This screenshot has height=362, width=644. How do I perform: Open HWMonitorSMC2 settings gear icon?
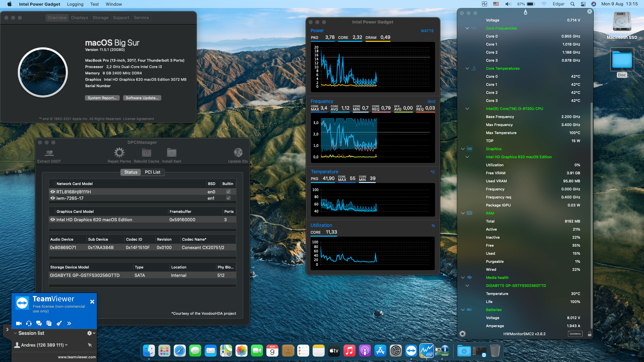tap(463, 334)
